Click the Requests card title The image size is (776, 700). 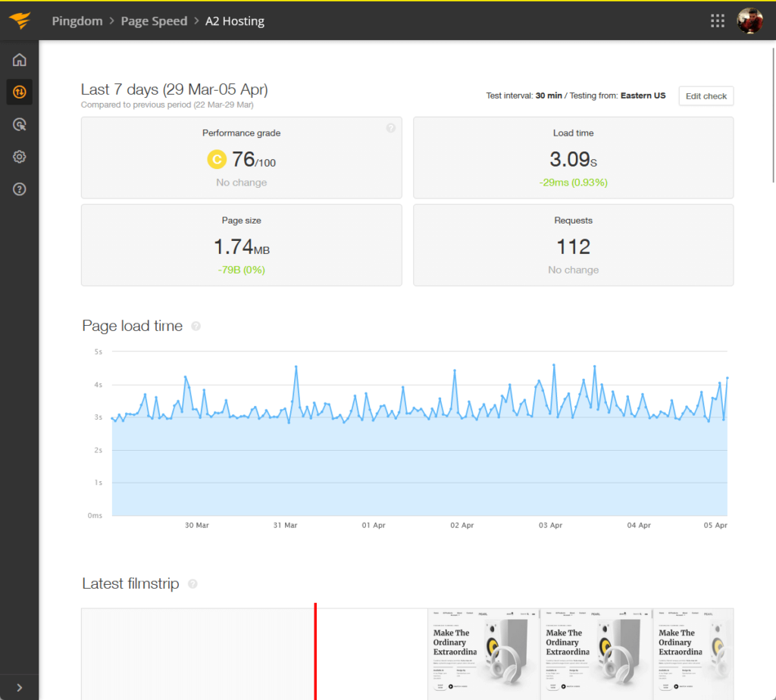tap(573, 220)
